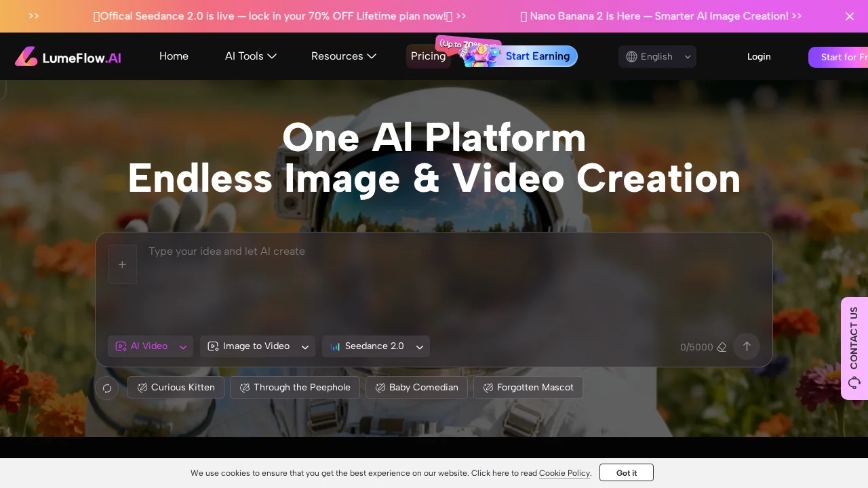868x488 pixels.
Task: Open the Resources menu
Action: (344, 56)
